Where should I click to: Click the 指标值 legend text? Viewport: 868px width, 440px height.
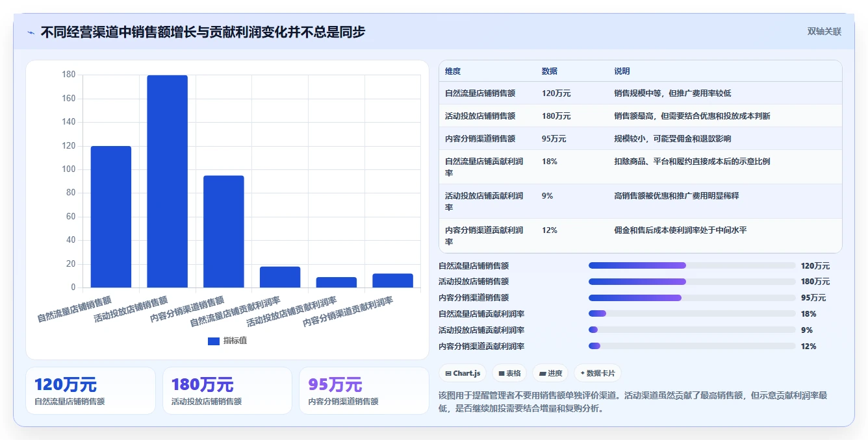coord(235,341)
